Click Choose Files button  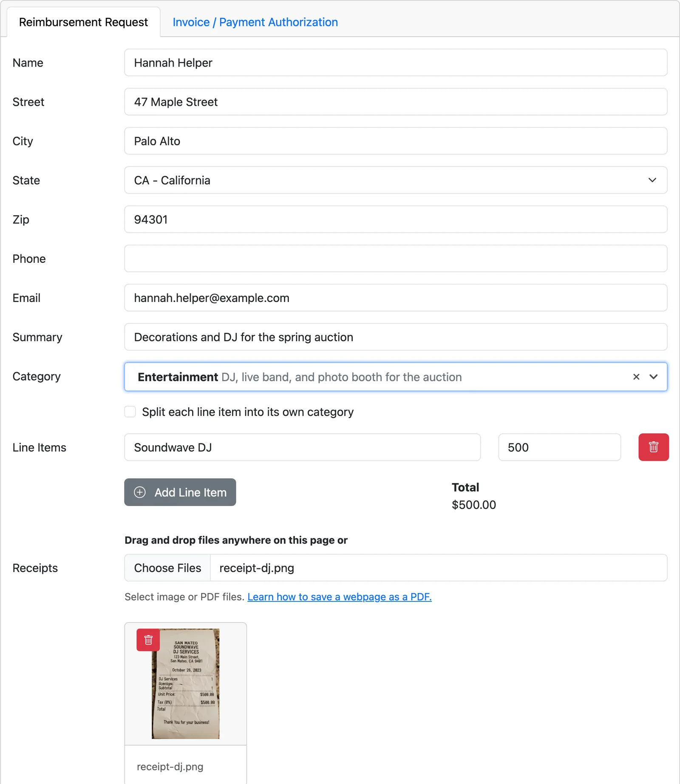coord(167,568)
